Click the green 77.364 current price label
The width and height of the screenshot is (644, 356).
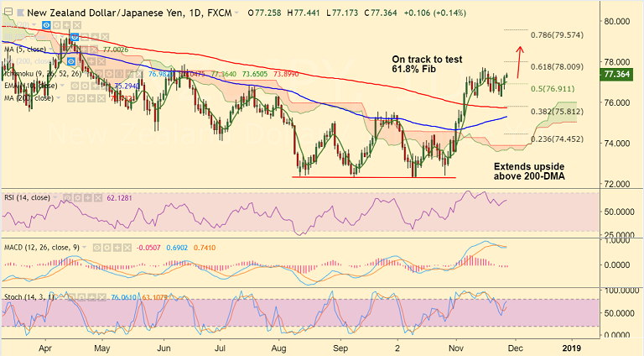click(616, 75)
